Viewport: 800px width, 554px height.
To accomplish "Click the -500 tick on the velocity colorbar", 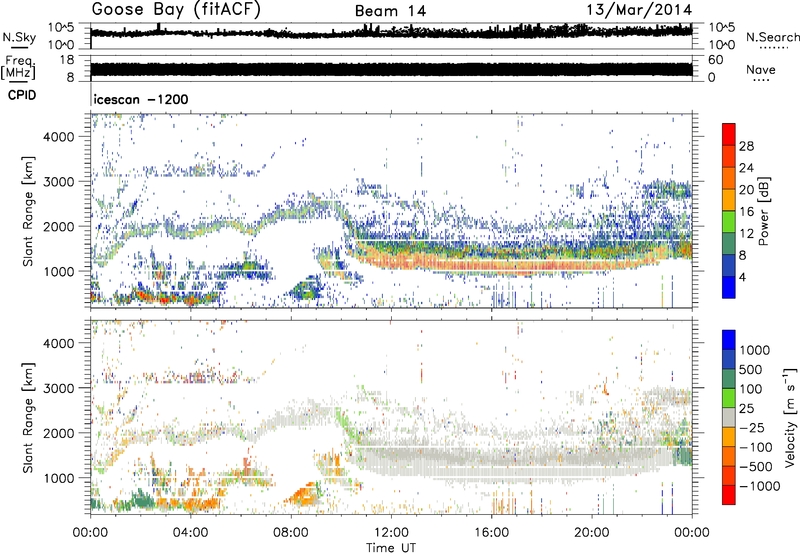I will click(x=756, y=466).
